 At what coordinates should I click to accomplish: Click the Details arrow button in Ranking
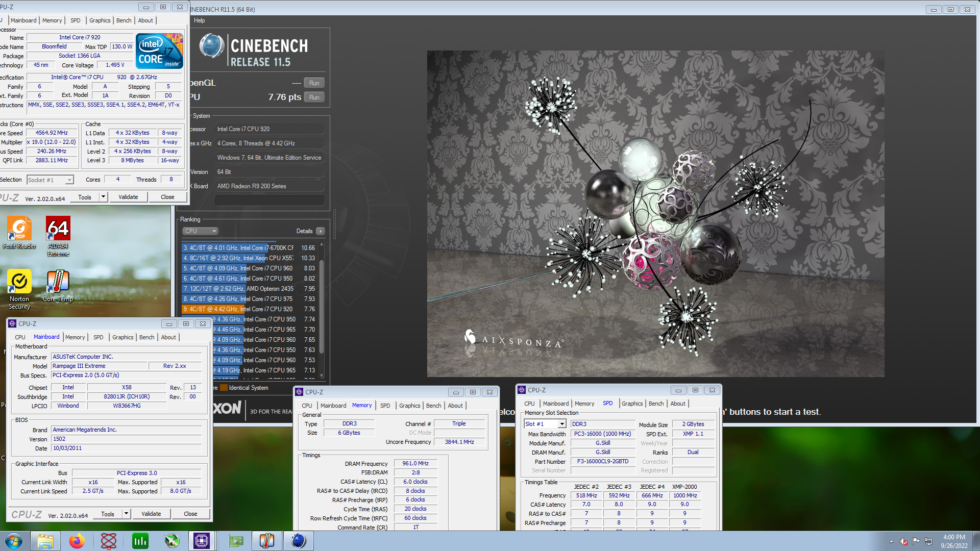point(321,231)
